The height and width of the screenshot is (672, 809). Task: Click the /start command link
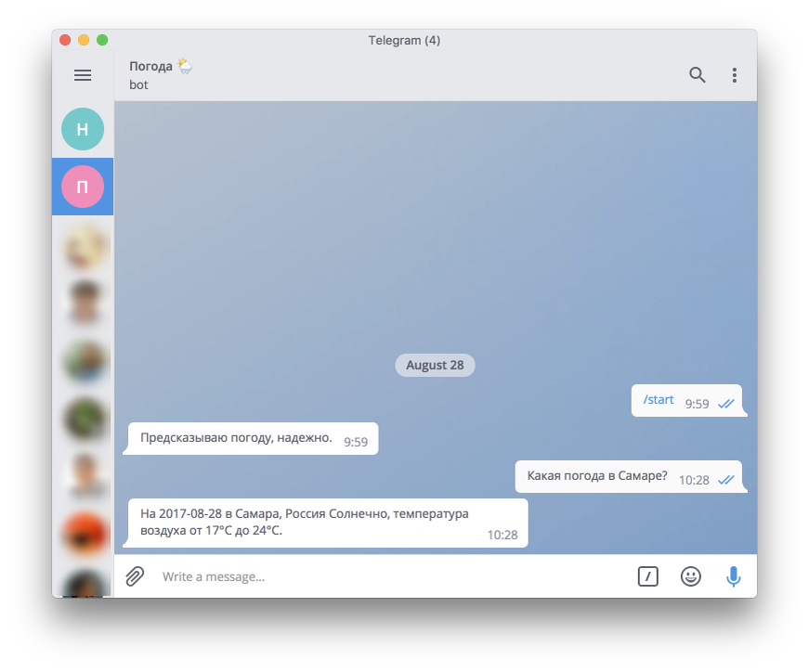point(659,400)
